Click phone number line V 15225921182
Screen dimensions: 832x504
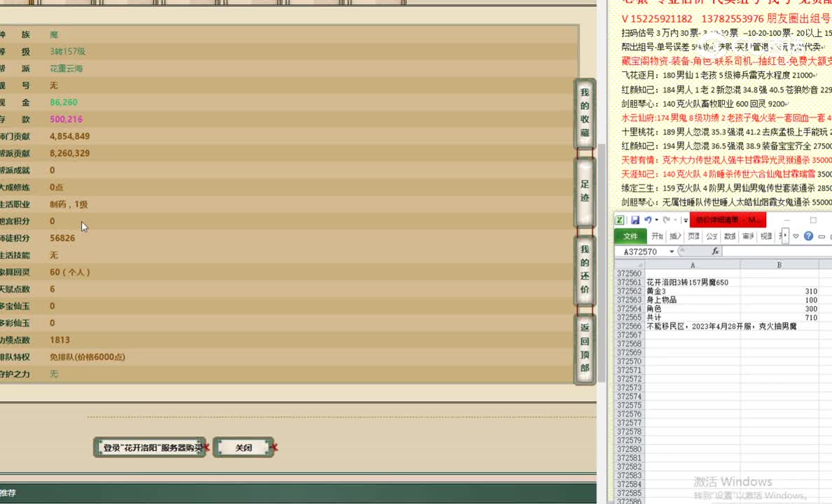click(x=726, y=19)
